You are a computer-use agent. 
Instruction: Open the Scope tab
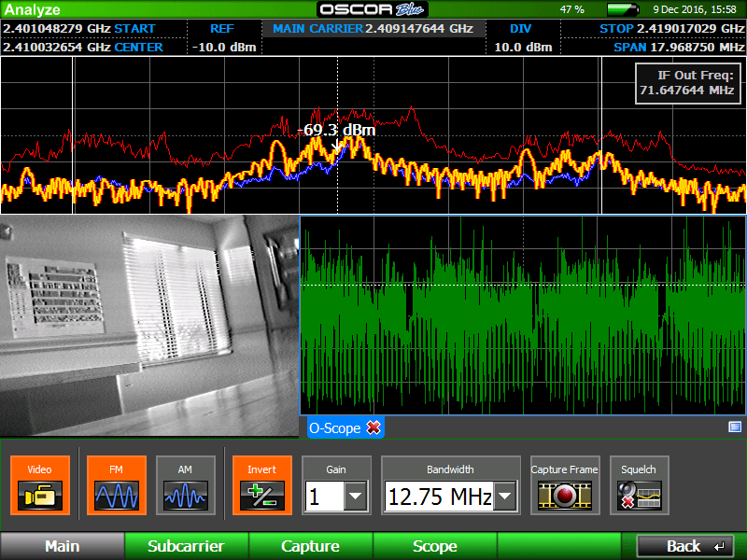(434, 546)
